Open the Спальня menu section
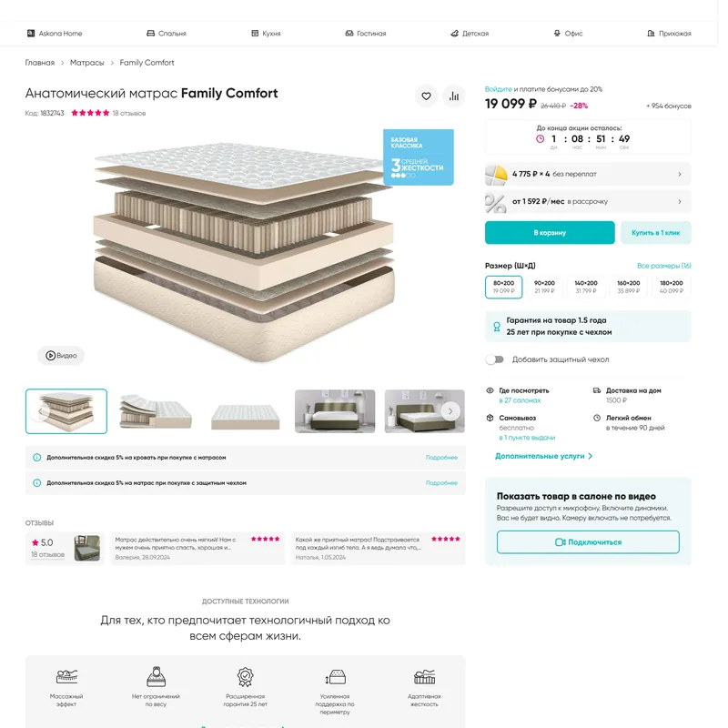 [x=167, y=34]
